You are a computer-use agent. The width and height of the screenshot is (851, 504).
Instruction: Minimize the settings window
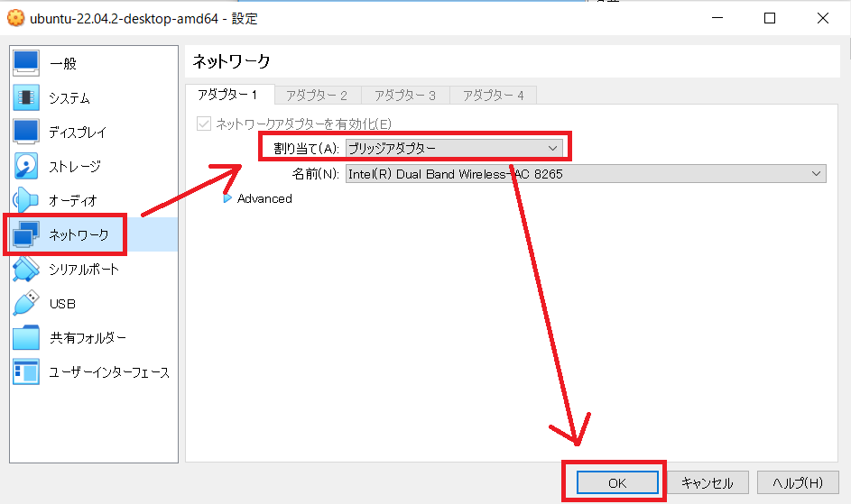pos(717,18)
